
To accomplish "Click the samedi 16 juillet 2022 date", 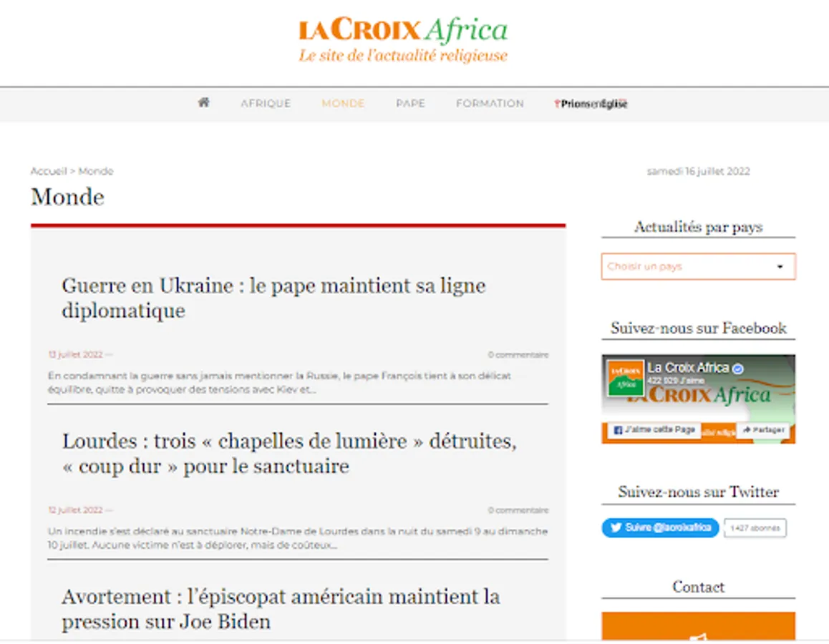I will point(699,171).
